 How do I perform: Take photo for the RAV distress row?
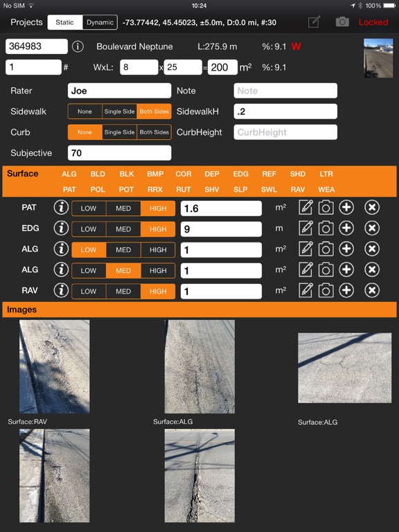pos(326,291)
